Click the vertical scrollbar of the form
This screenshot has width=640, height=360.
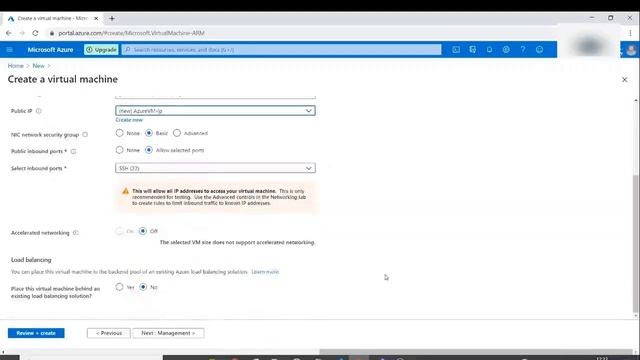pyautogui.click(x=636, y=243)
